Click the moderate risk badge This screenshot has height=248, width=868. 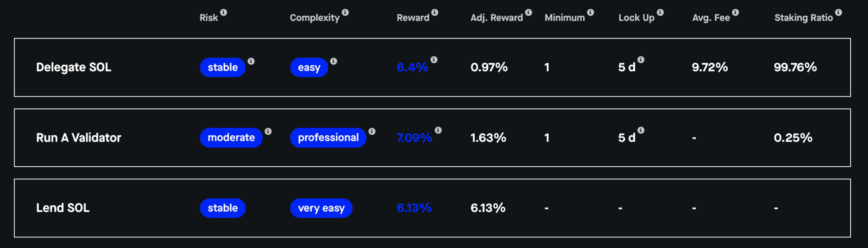[231, 138]
